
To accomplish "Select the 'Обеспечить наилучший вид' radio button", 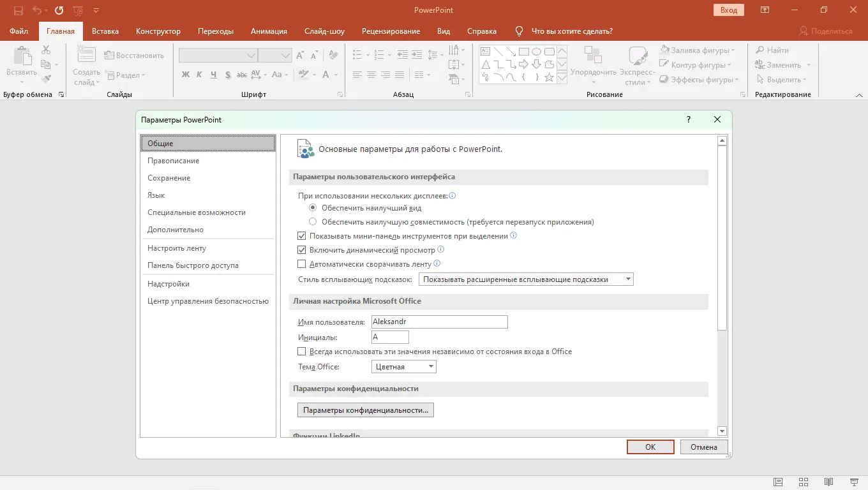I will [313, 208].
